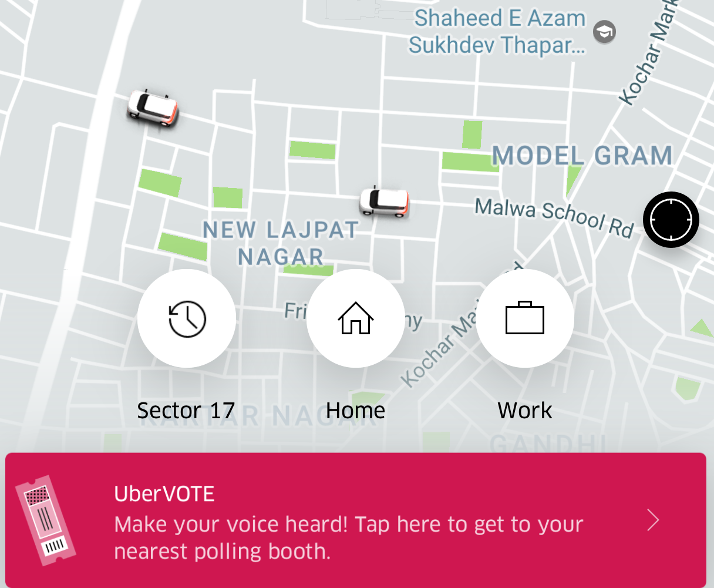Screen dimensions: 714x588
Task: Select the car at upper left of map
Action: (x=153, y=108)
